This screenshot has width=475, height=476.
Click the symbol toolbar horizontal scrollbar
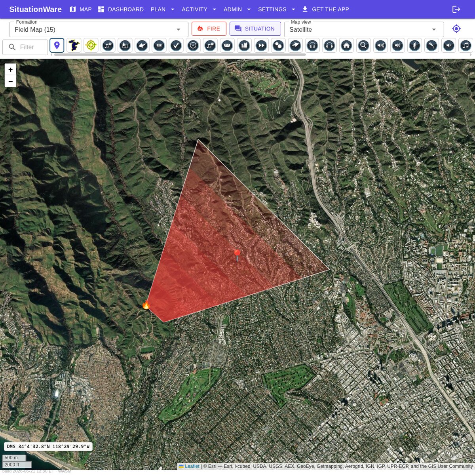[180, 55]
